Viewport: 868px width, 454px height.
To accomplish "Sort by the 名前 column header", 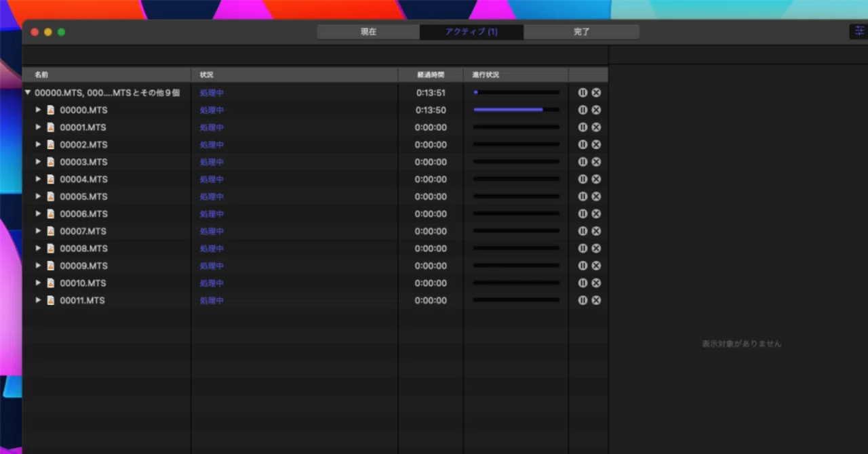I will point(106,75).
